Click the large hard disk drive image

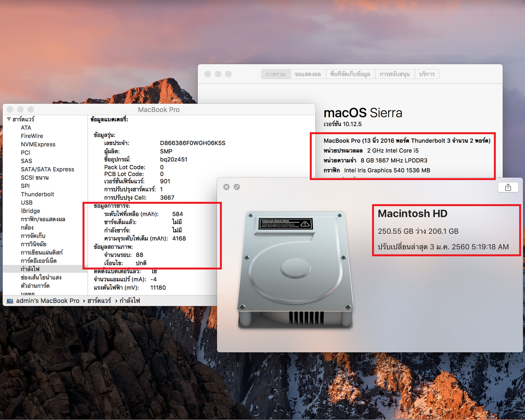(295, 270)
